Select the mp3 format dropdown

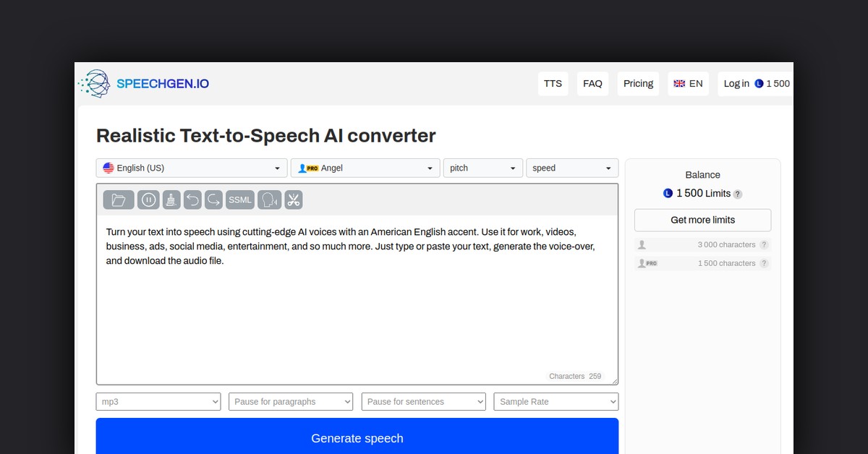(158, 402)
